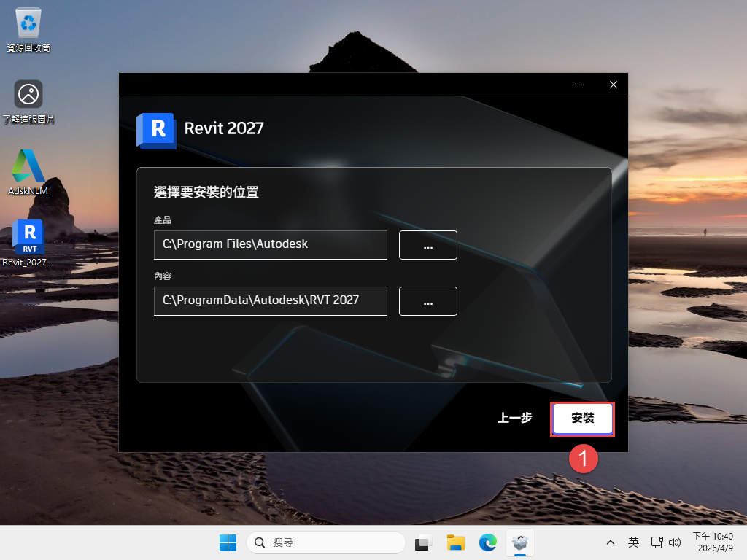Go back with the 上一步 button
Screen dimensions: 747x560
[514, 419]
